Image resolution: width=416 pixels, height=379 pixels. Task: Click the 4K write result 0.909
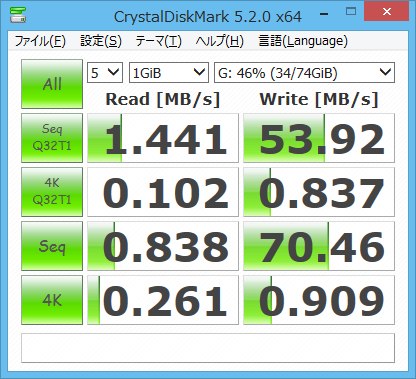coord(319,300)
